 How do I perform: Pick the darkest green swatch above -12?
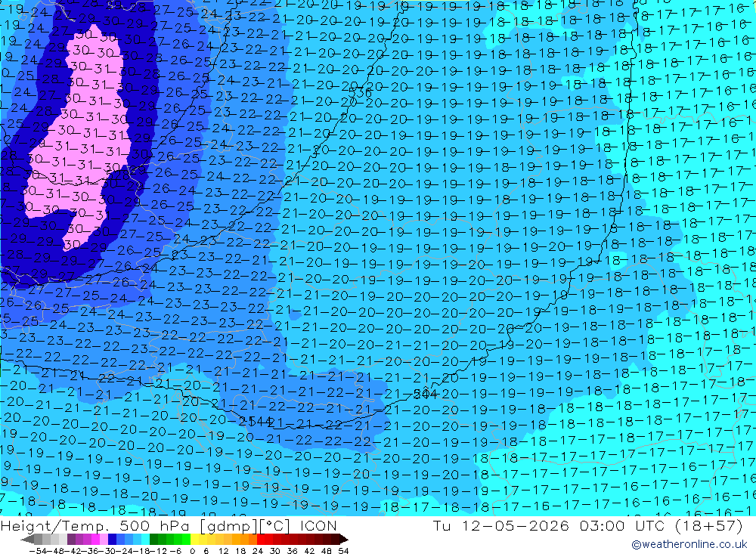[x=153, y=540]
